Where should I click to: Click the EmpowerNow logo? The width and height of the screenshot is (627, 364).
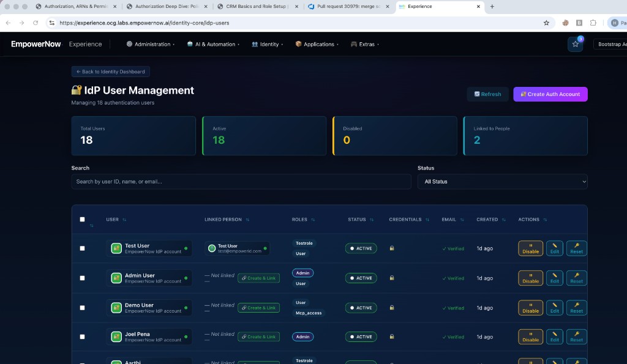coord(36,44)
